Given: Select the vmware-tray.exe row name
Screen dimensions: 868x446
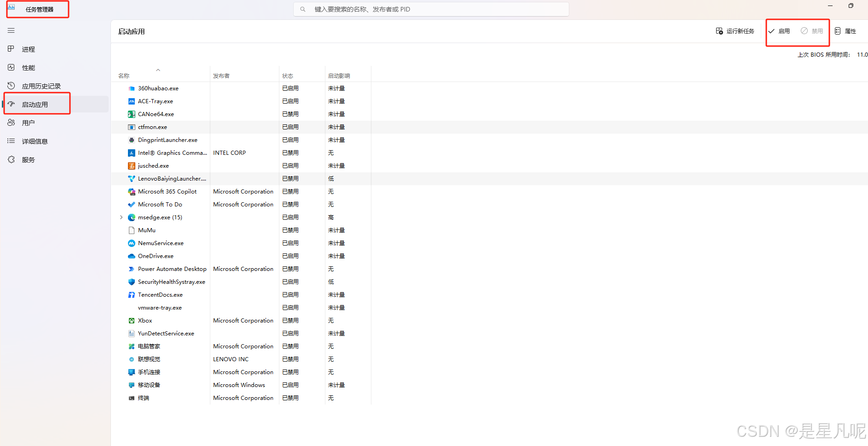Looking at the screenshot, I should 160,308.
